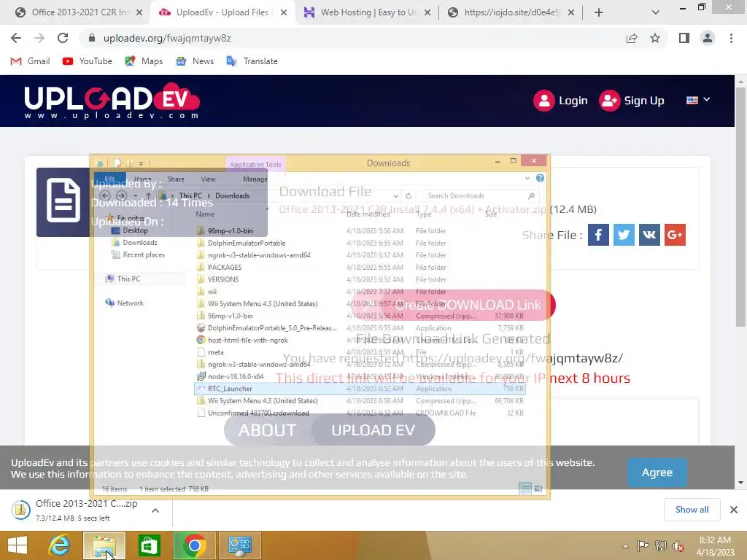Viewport: 747px width, 560px height.
Task: Open the News bookmark
Action: 195,61
